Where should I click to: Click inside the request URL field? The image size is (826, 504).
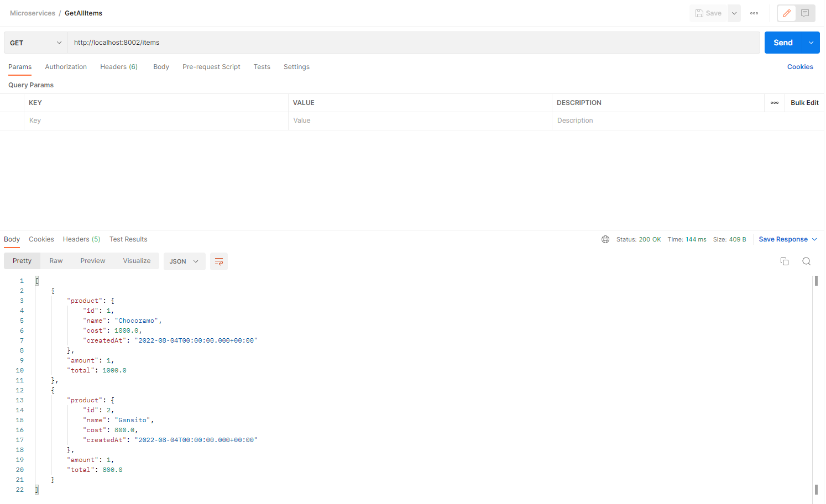[x=221, y=42]
